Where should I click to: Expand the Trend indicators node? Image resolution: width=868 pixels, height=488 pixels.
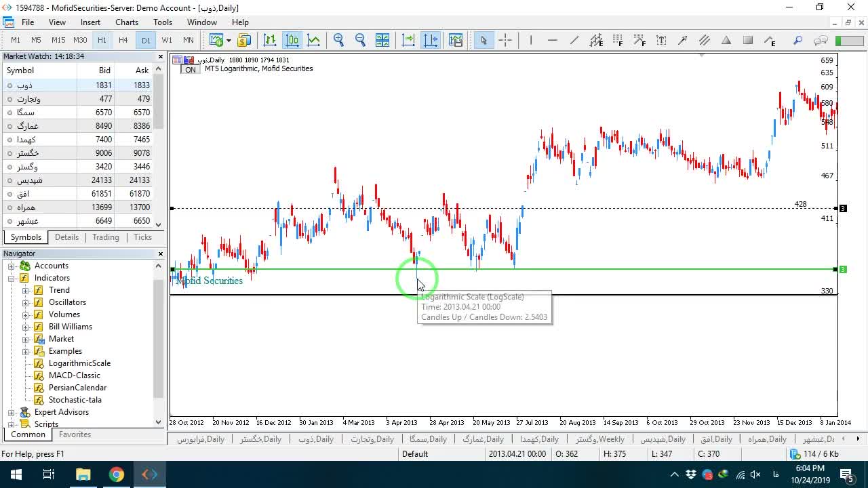pyautogui.click(x=26, y=290)
